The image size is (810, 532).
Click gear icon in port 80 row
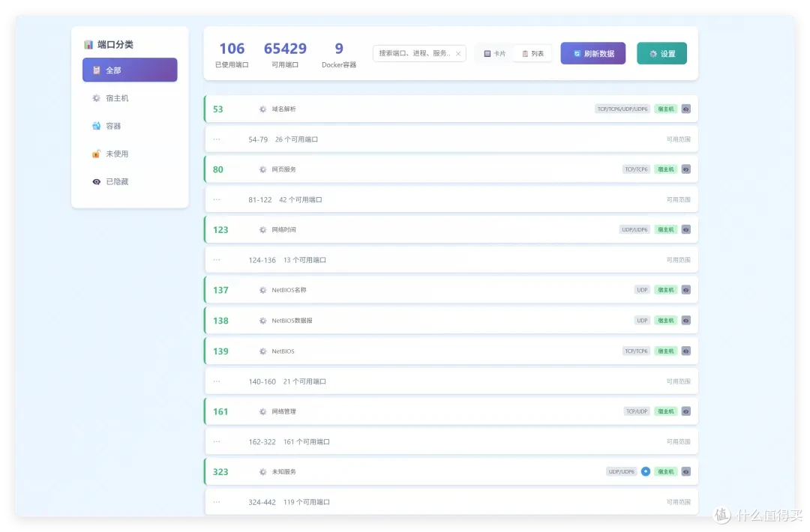(x=263, y=169)
